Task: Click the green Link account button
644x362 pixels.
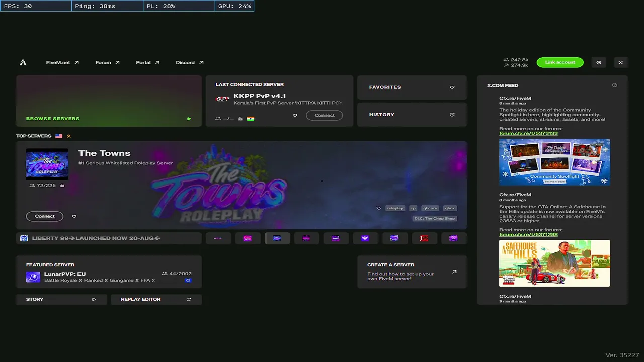Action: point(560,62)
